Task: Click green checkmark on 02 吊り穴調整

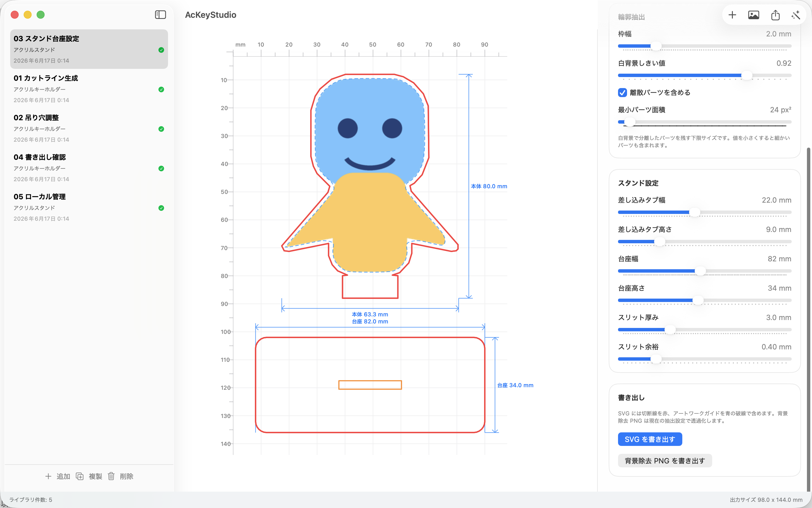Action: (161, 129)
